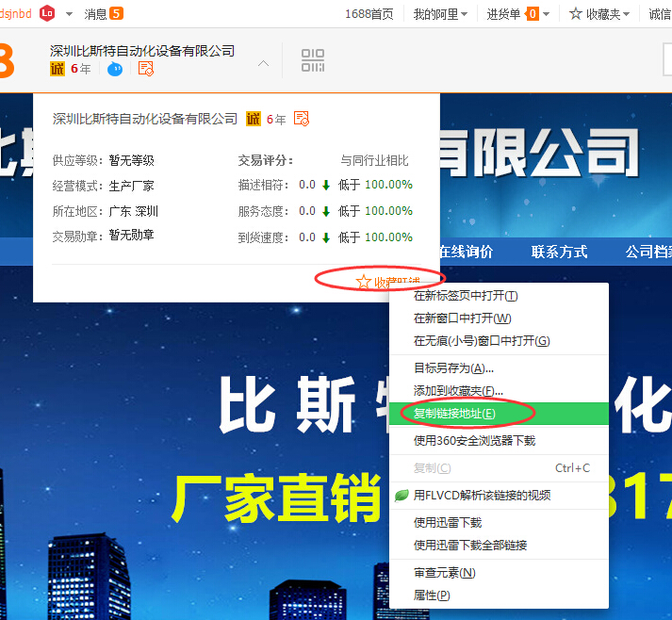
Task: Select 在新标签页中打开(T) menu item
Action: 499,296
